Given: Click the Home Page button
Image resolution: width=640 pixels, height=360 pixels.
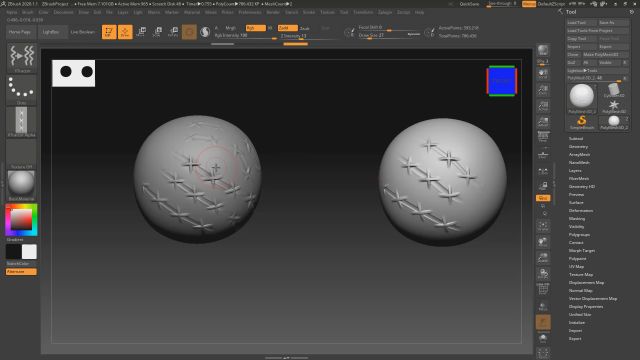Looking at the screenshot, I should [20, 32].
